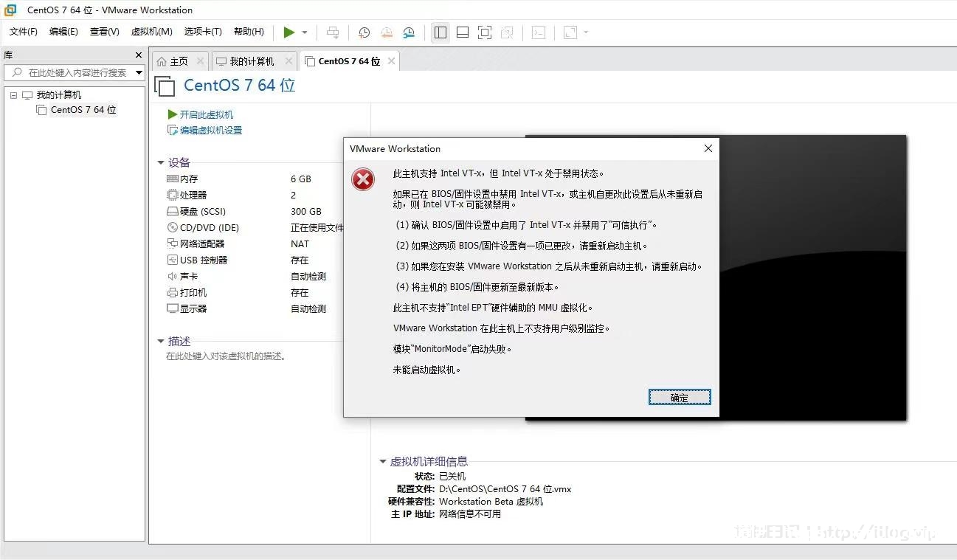This screenshot has width=957, height=560.
Task: Close the 我的计算机 tab
Action: [x=289, y=61]
